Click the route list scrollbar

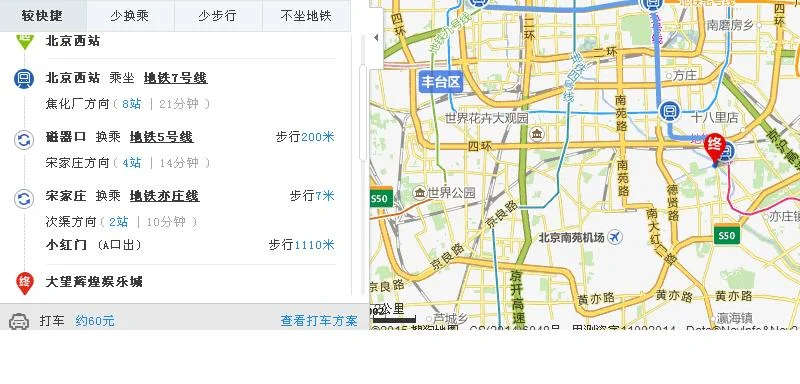click(363, 113)
